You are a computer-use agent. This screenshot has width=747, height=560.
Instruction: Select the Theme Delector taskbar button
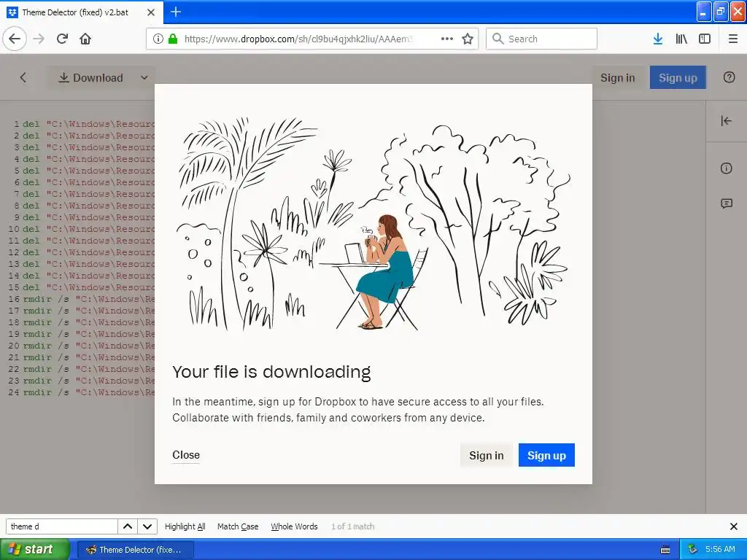tap(135, 550)
